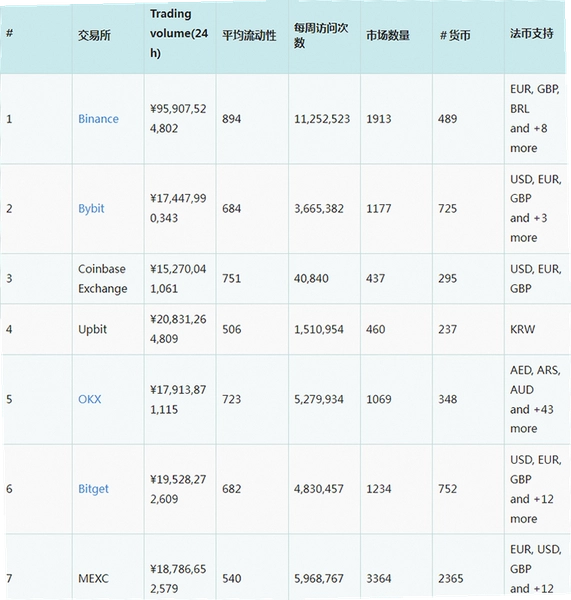Viewport: 571px width, 600px height.
Task: Click Bybit liquidity value 684
Action: coord(232,209)
